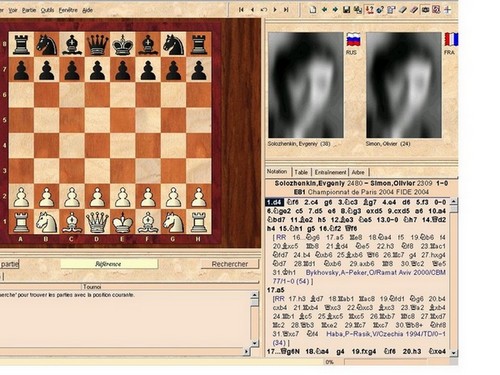
Task: Open the Fenêtre menu
Action: pos(68,10)
